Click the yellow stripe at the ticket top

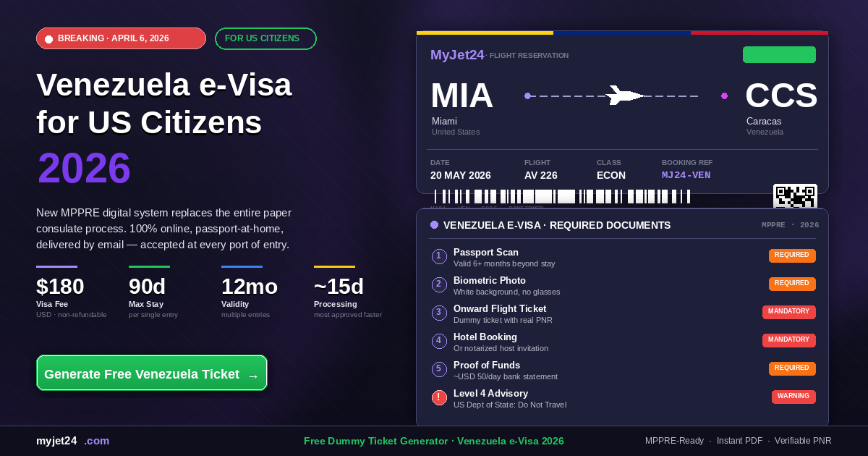click(485, 32)
